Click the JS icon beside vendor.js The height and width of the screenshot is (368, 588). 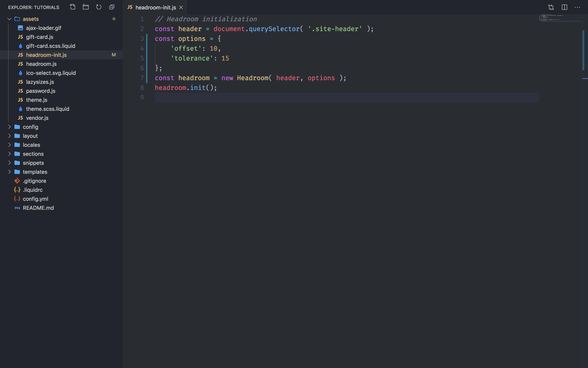coord(20,118)
